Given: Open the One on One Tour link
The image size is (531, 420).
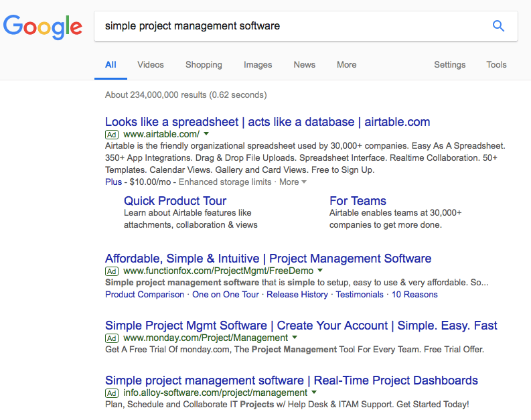Looking at the screenshot, I should pyautogui.click(x=226, y=294).
